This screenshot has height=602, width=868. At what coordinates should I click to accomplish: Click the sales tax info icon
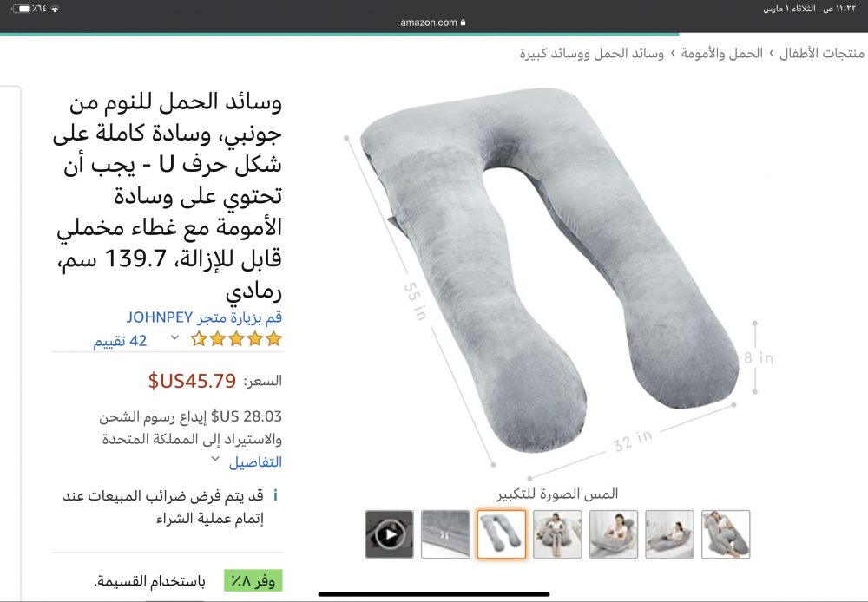pos(276,496)
